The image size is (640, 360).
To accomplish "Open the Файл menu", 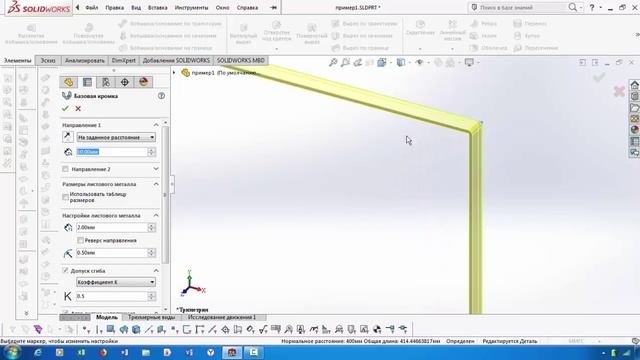I will coord(92,7).
